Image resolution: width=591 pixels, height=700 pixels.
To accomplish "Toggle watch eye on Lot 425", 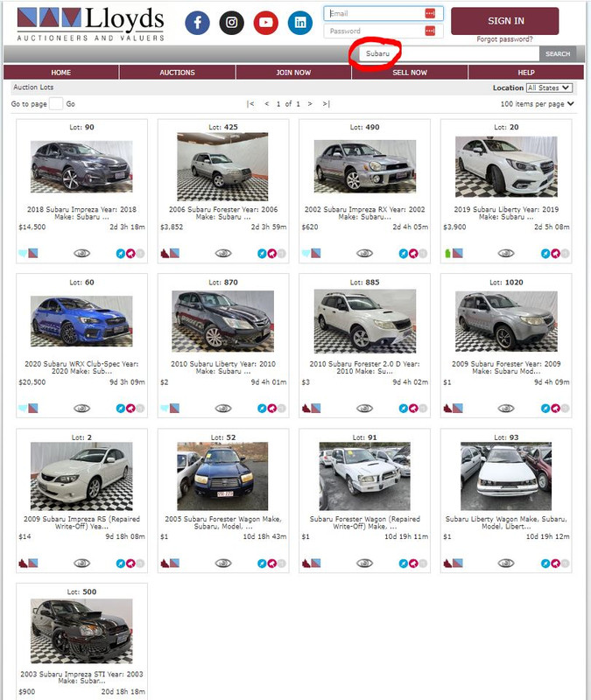I will [223, 254].
